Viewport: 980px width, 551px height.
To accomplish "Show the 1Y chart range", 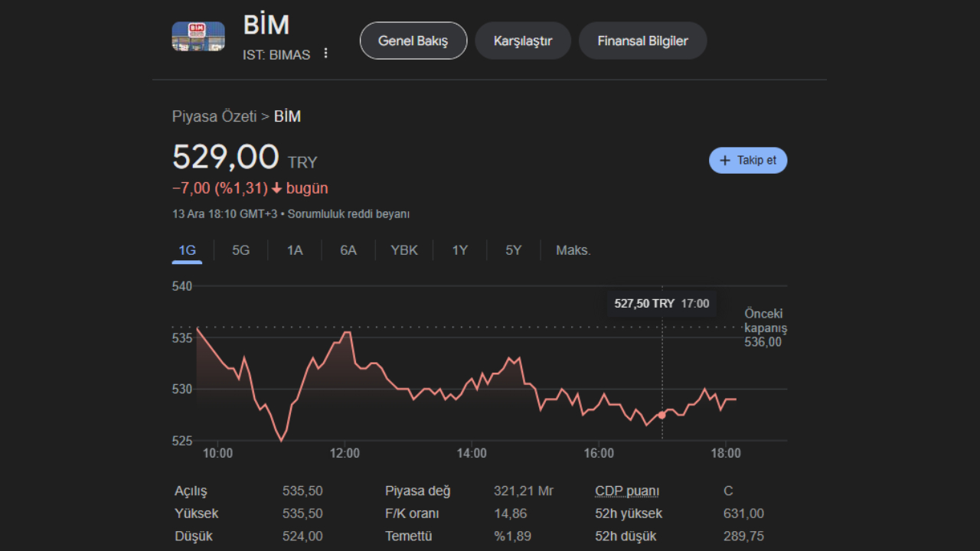I will (459, 250).
